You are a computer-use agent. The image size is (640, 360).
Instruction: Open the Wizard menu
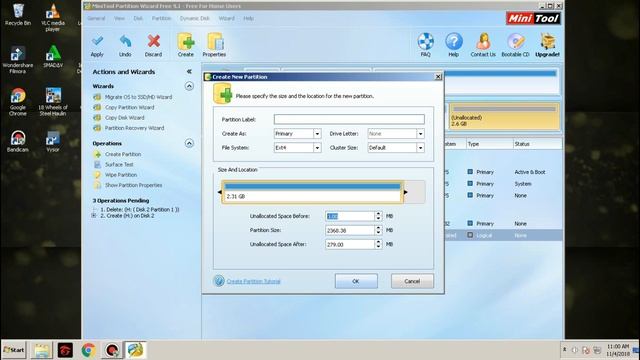[x=227, y=18]
